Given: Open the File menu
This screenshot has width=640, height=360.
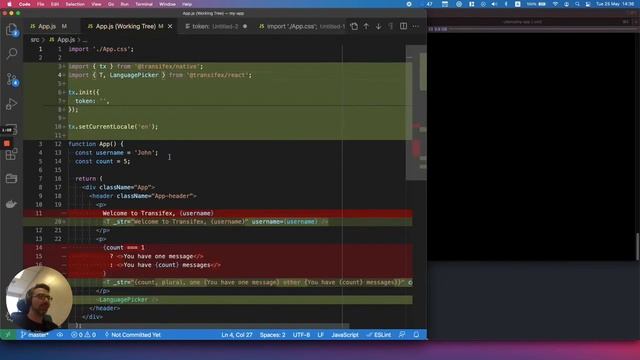Looking at the screenshot, I should click(40, 4).
